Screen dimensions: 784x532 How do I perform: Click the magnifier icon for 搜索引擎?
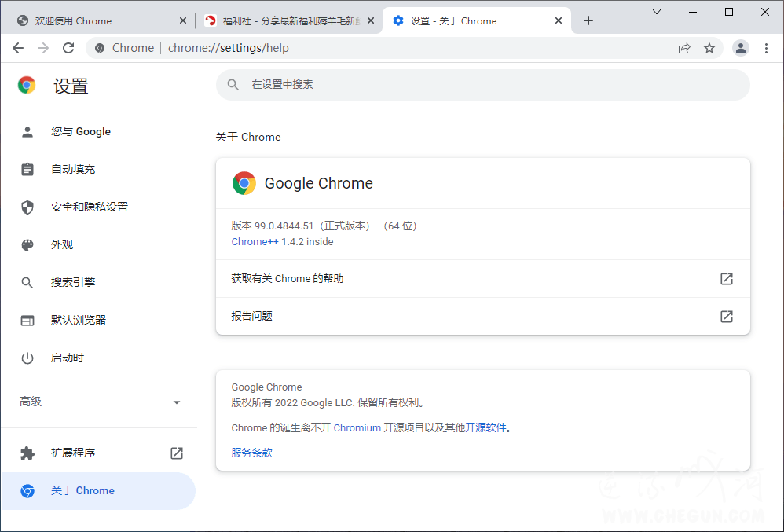[27, 282]
